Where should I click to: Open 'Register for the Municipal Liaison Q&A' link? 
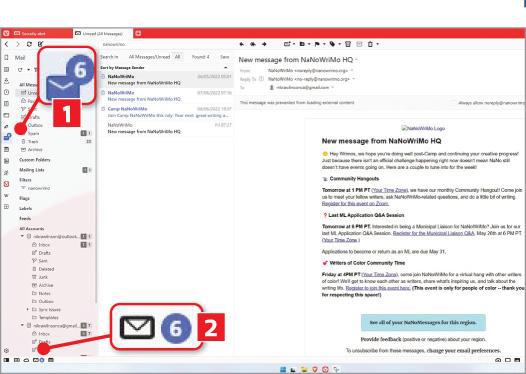click(x=433, y=233)
